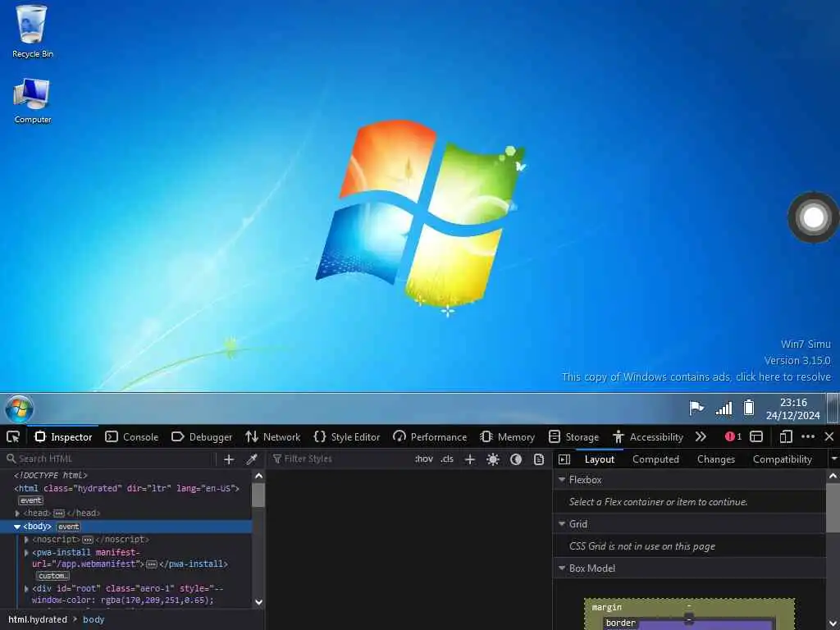The height and width of the screenshot is (630, 840).
Task: Open the Recycle Bin desktop icon
Action: [32, 31]
